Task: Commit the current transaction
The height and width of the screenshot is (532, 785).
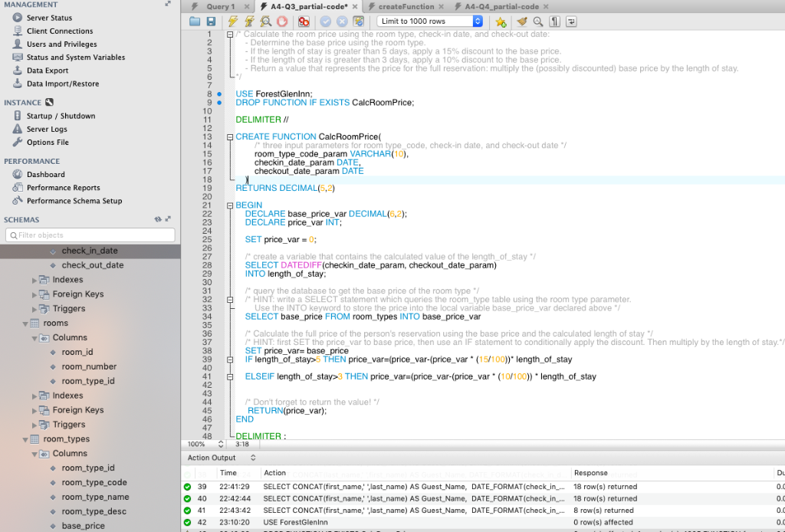Action: (325, 21)
